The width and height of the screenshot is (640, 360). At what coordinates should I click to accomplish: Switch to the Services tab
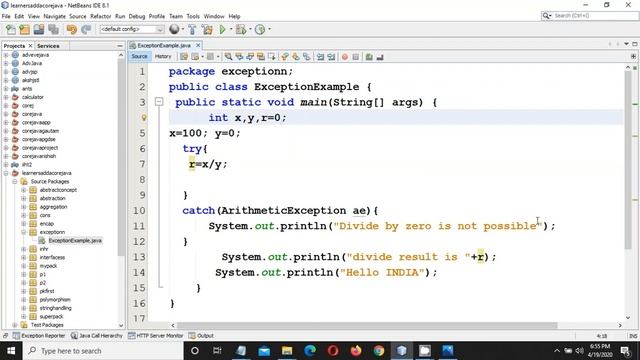click(48, 46)
